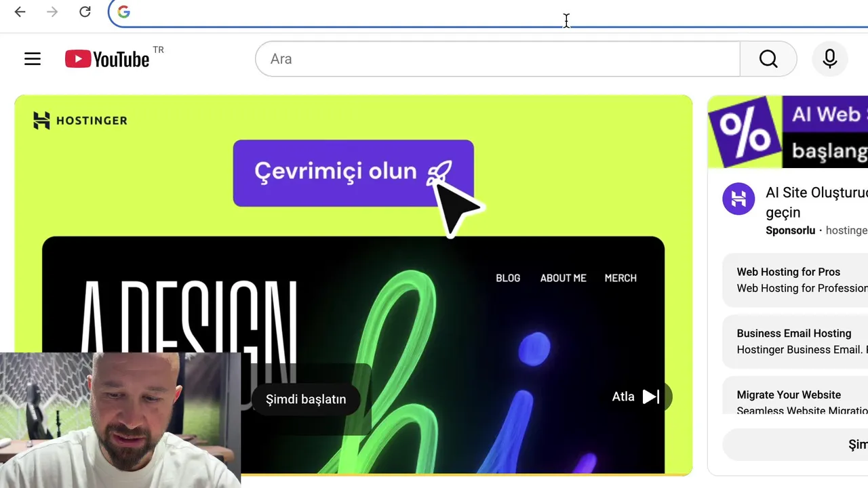Click the Hostinger logo in the ad
The width and height of the screenshot is (868, 488).
coord(80,120)
